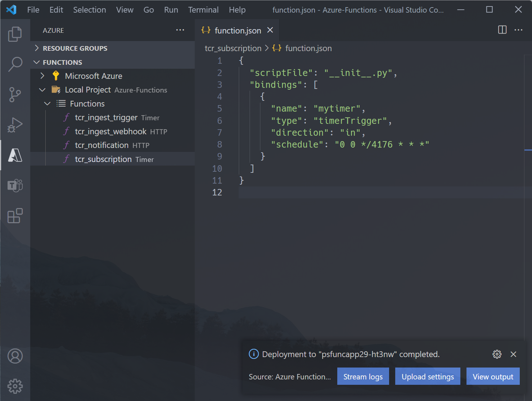Click the Microsoft Azure key icon

pyautogui.click(x=56, y=76)
